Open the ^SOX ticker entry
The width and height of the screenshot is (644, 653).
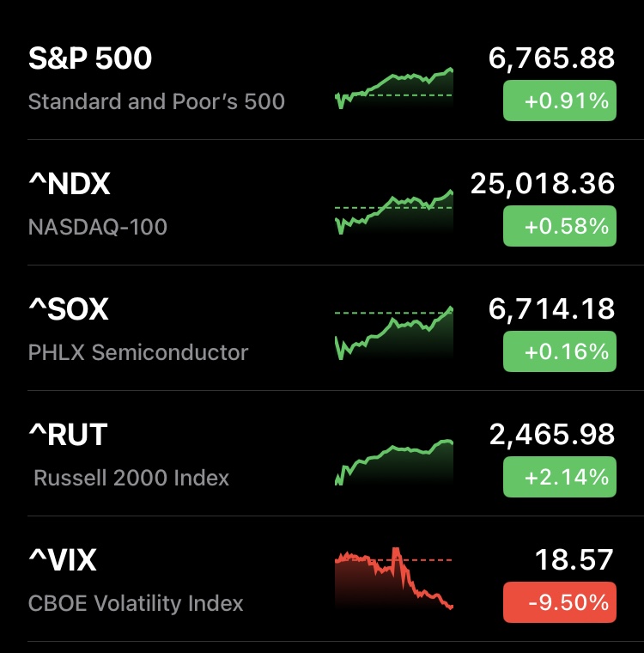pos(69,309)
